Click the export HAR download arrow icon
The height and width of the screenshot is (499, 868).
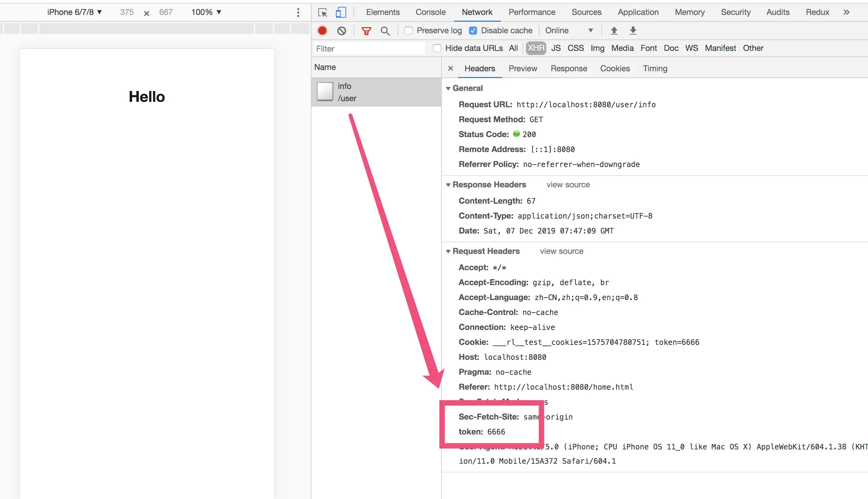pyautogui.click(x=633, y=31)
